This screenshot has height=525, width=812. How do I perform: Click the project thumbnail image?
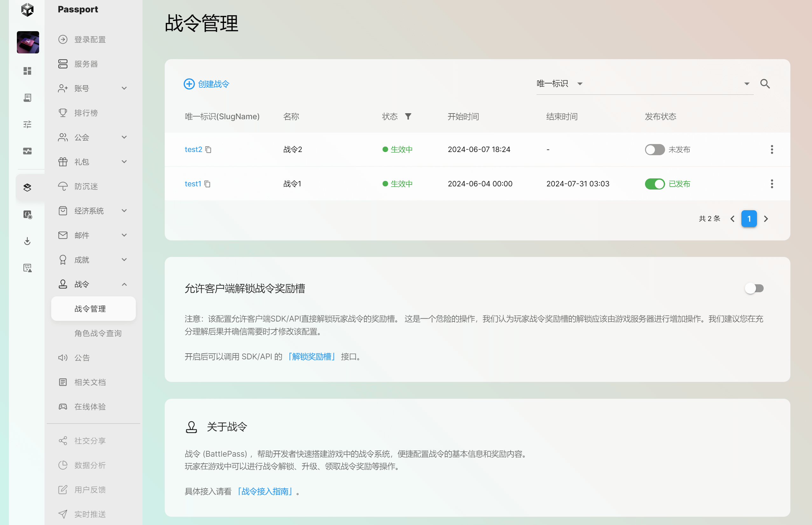(28, 42)
